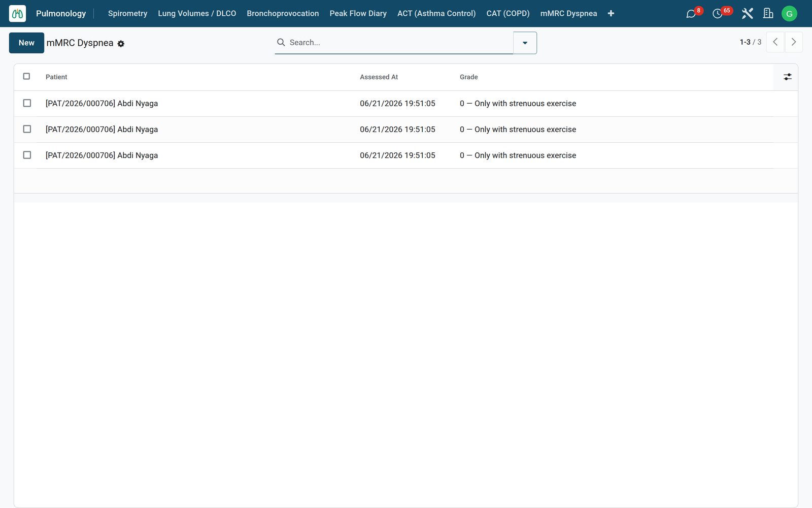This screenshot has width=812, height=508.
Task: Click the gear icon beside mMRC Dyspnea title
Action: [121, 44]
